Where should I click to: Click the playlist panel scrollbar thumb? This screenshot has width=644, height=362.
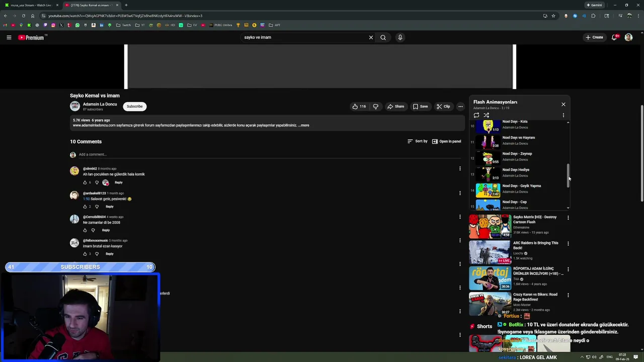[x=568, y=175]
